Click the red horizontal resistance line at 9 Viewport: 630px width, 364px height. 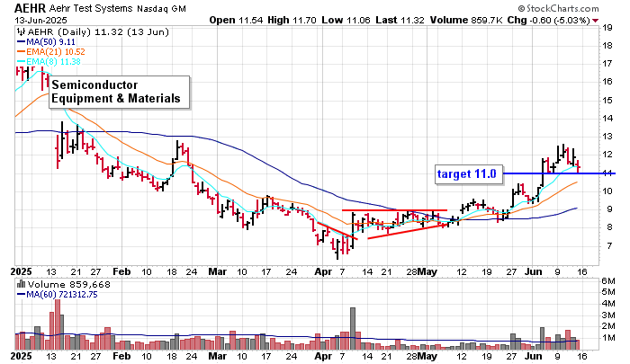[x=394, y=210]
